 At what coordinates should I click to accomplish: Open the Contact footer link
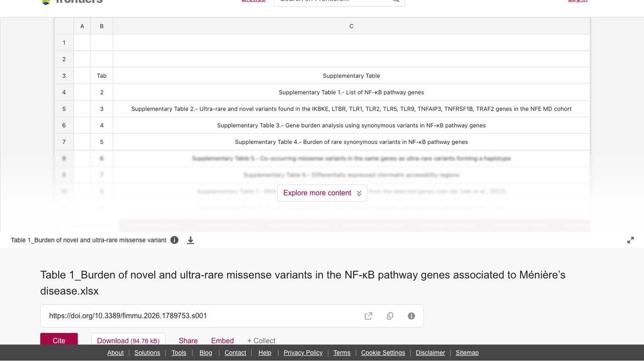pyautogui.click(x=235, y=352)
